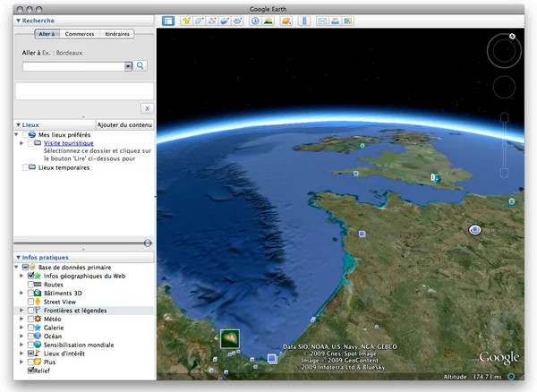
Task: Add an image overlay
Action: [225, 21]
